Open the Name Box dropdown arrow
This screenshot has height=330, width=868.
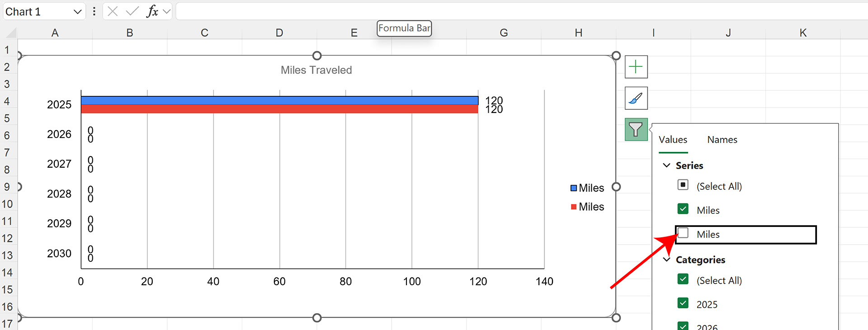click(77, 12)
